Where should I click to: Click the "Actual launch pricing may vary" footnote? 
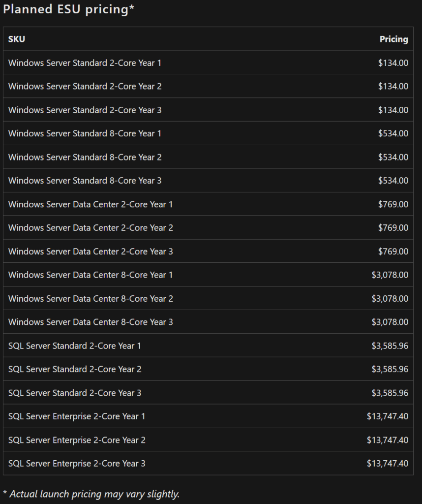(x=91, y=494)
